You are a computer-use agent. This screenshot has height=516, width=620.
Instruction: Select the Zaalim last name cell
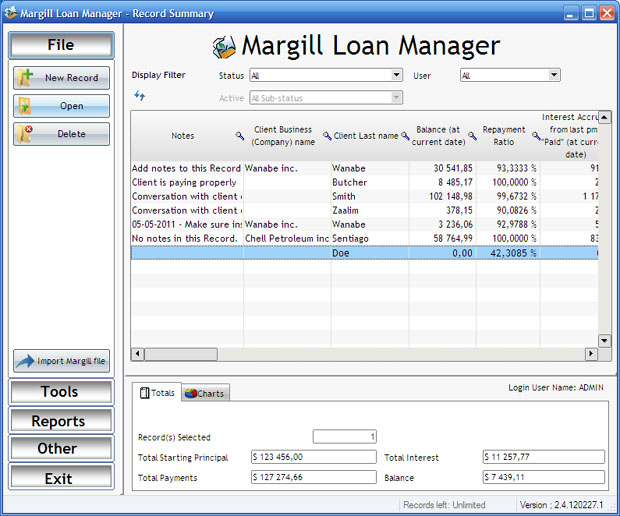pyautogui.click(x=370, y=210)
